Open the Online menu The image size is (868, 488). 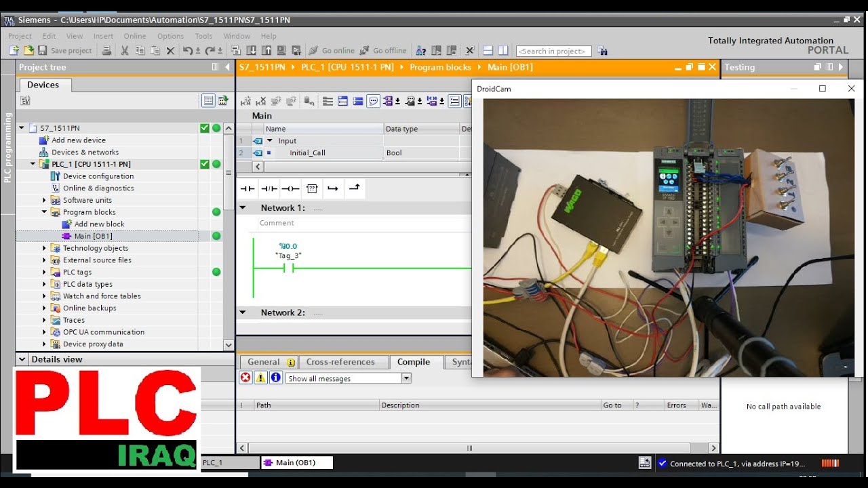(134, 36)
